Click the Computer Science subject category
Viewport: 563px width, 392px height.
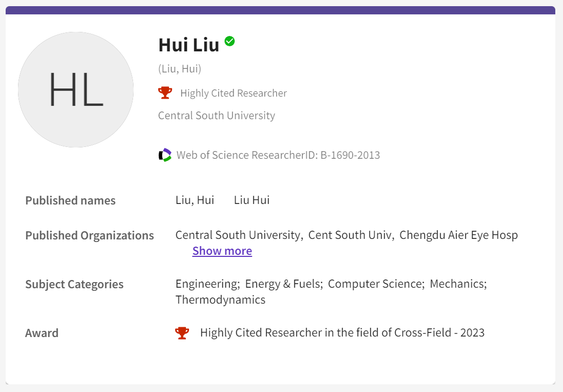375,284
